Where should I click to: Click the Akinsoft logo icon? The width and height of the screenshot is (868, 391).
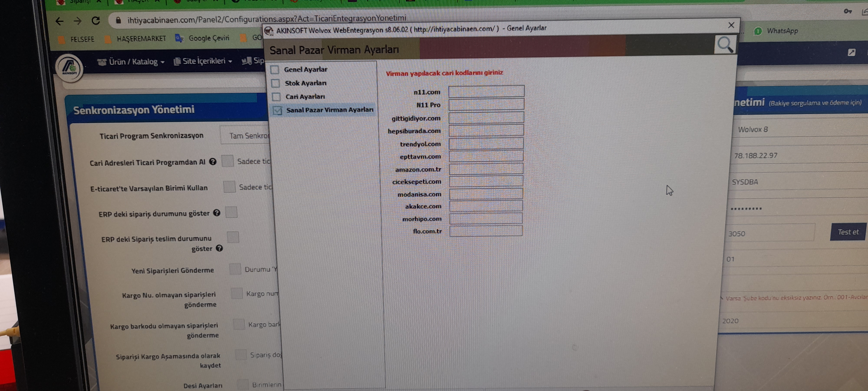click(69, 68)
